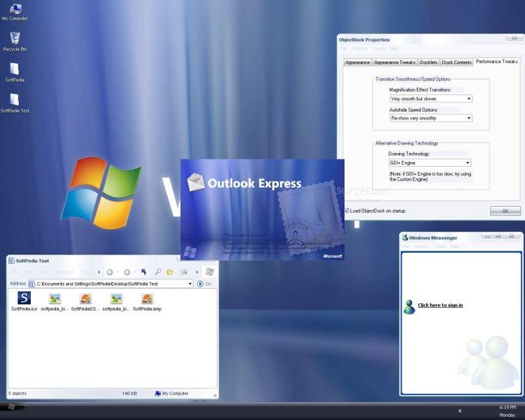Click the Start orb on taskbar
Image resolution: width=525 pixels, height=420 pixels.
(x=12, y=407)
